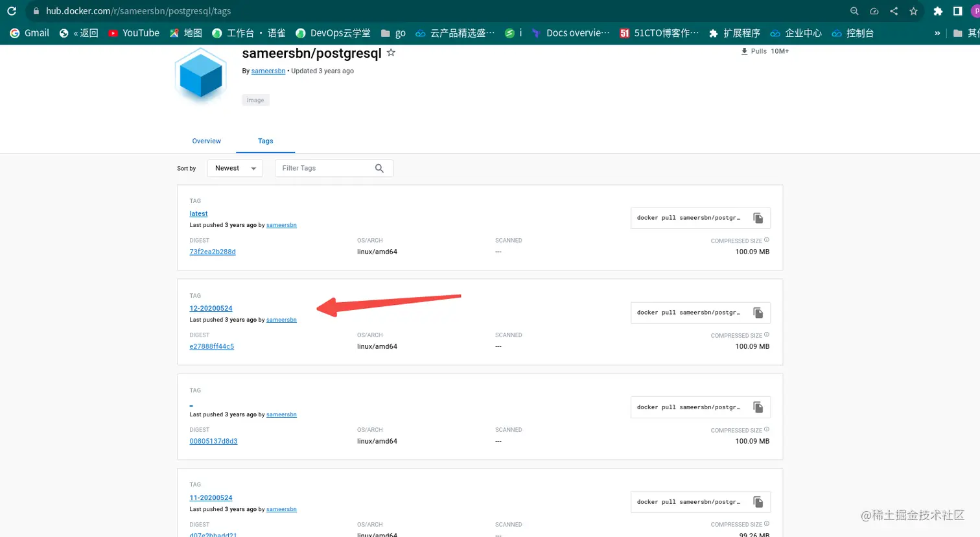Open sameersbn link under tag 12-20200524

pyautogui.click(x=281, y=320)
